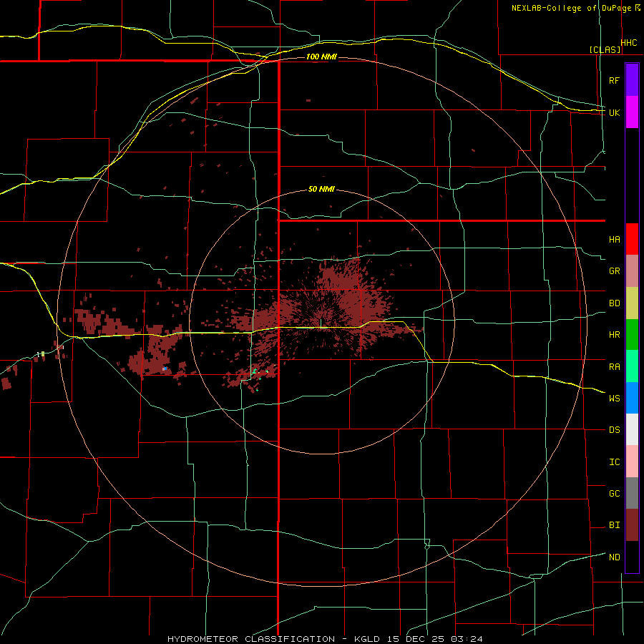Click the HYDROMETEOR CLASSIFICATION title text
Screen dimensions: 644x644
coord(251,639)
